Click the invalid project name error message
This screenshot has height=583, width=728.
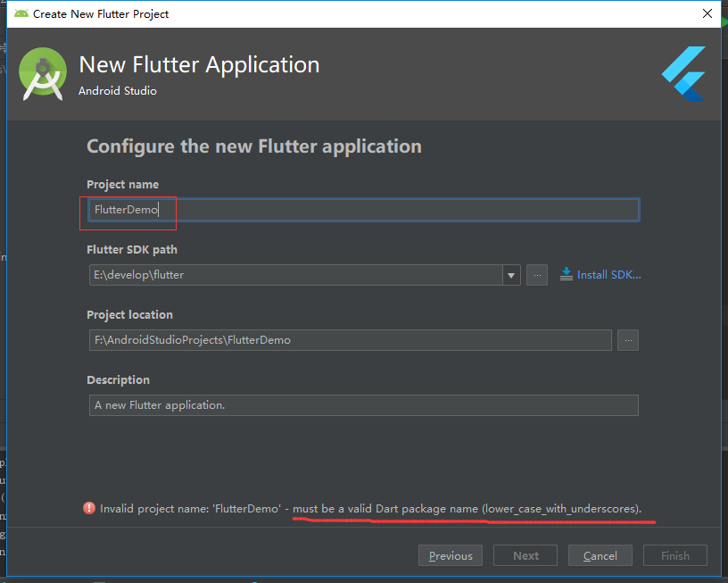click(370, 509)
